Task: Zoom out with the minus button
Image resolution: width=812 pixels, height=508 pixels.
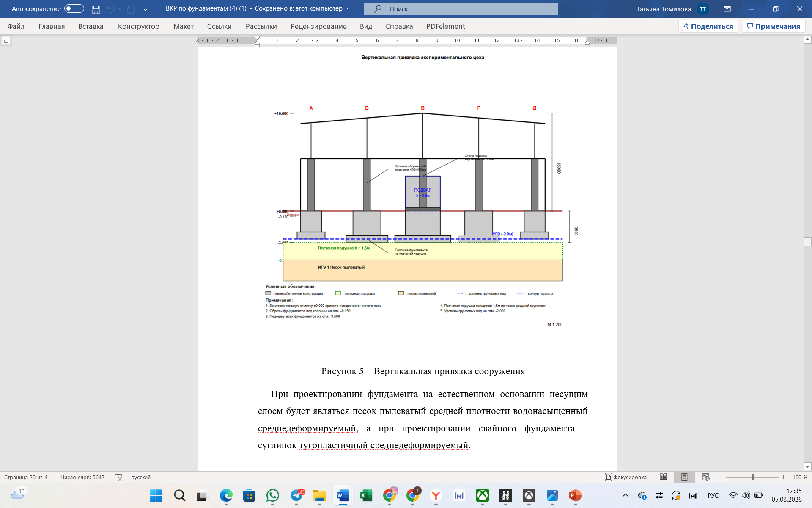Action: point(721,477)
